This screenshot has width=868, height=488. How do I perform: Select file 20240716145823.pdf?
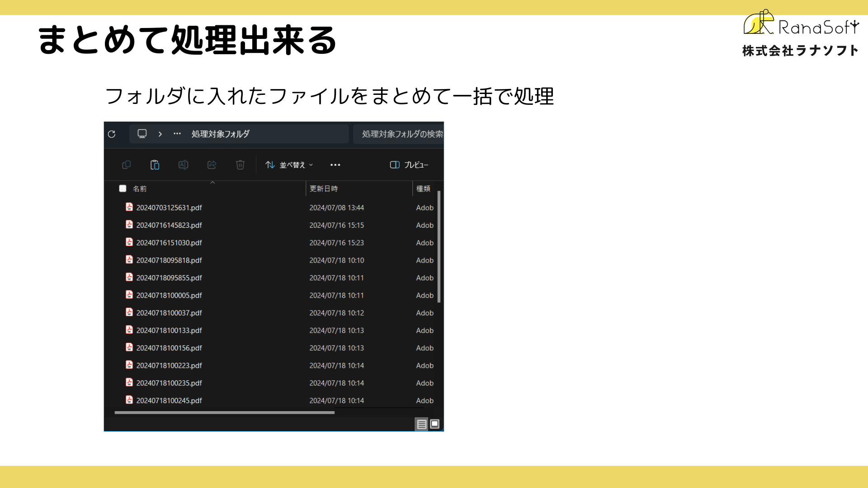[x=169, y=225]
